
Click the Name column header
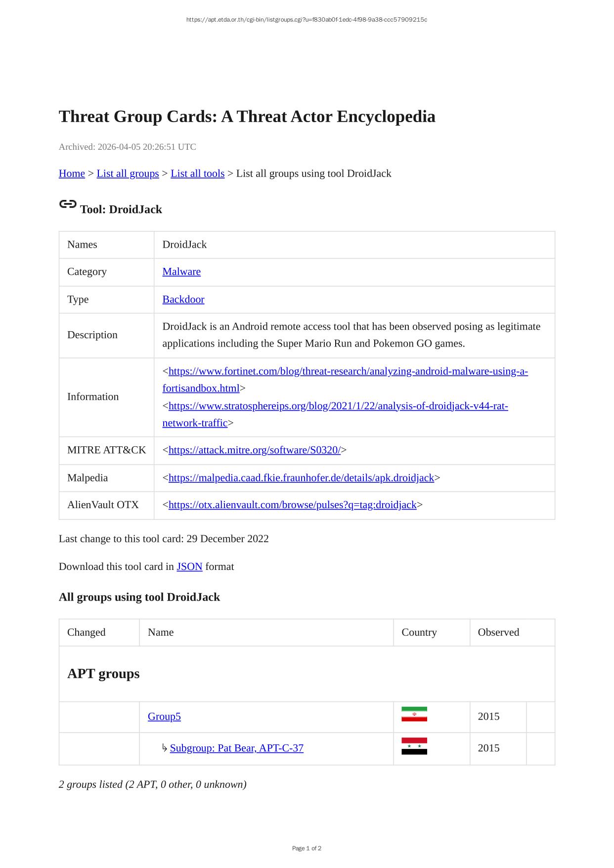coord(161,633)
